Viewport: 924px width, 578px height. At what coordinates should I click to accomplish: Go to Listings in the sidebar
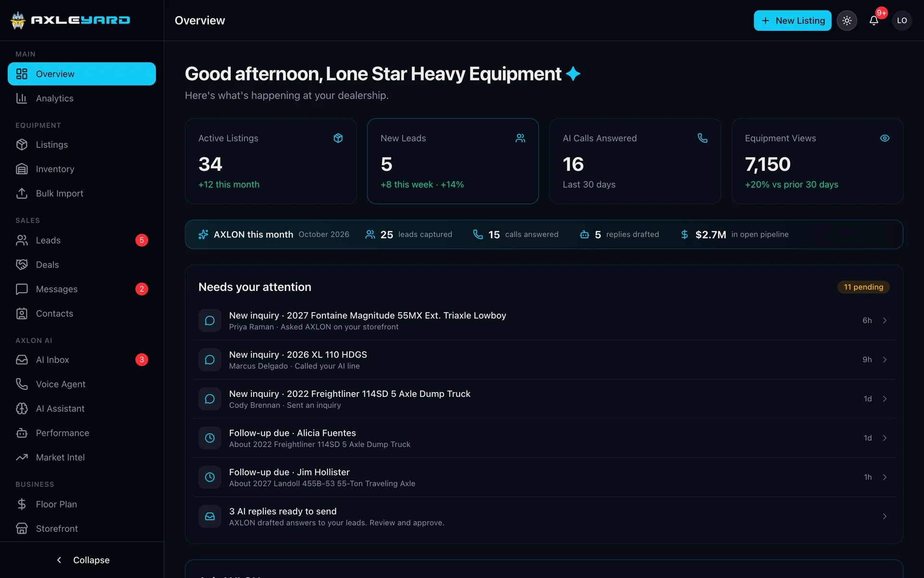click(x=82, y=144)
